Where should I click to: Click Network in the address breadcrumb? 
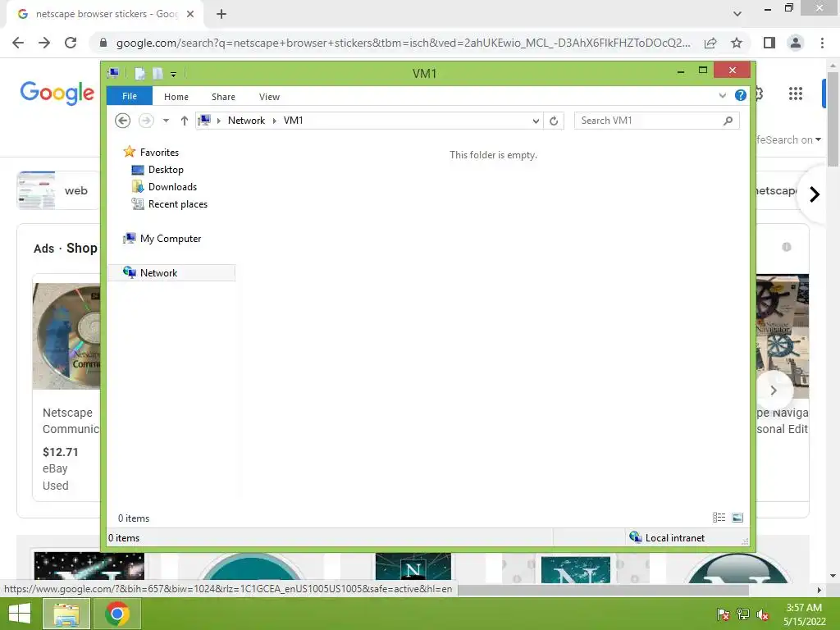point(246,121)
